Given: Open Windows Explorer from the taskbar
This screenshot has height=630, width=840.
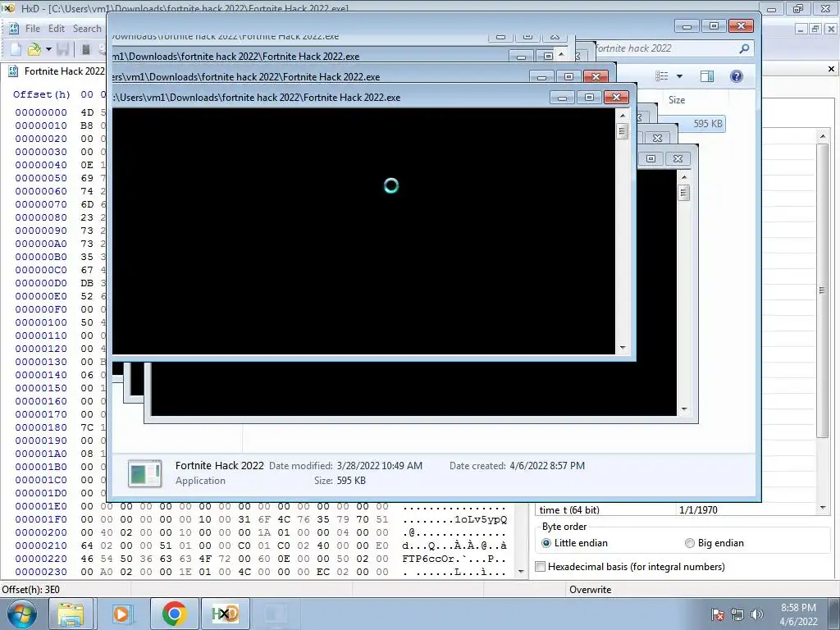Looking at the screenshot, I should tap(71, 614).
